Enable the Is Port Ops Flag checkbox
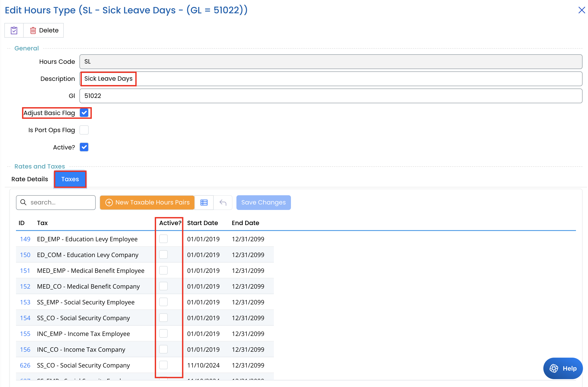Viewport: 588px width, 387px height. (84, 130)
